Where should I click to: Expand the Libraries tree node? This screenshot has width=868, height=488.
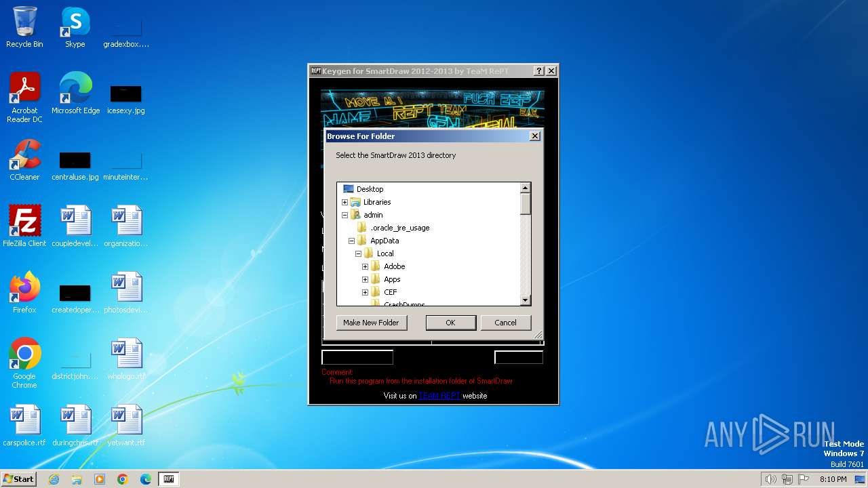344,202
